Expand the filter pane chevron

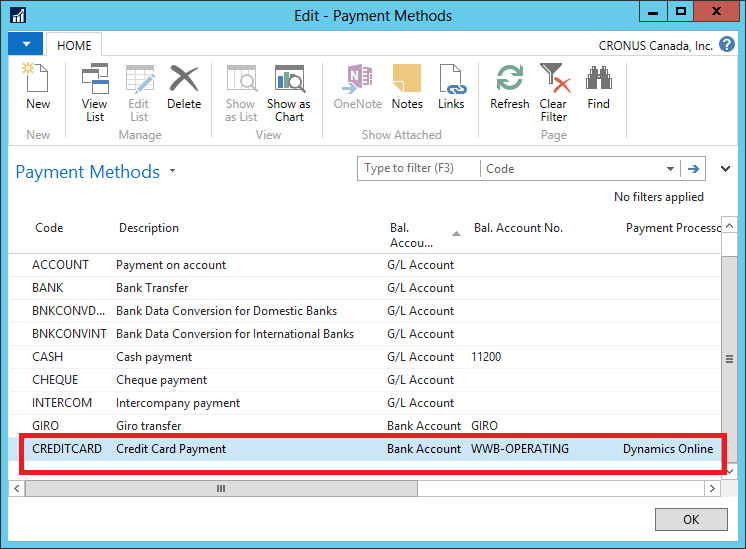[725, 168]
